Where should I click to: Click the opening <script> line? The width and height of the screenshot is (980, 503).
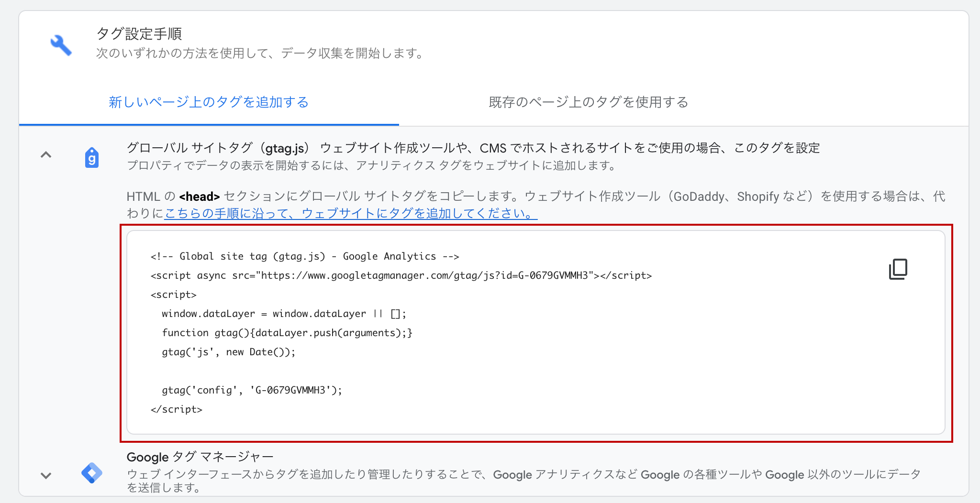(x=174, y=295)
